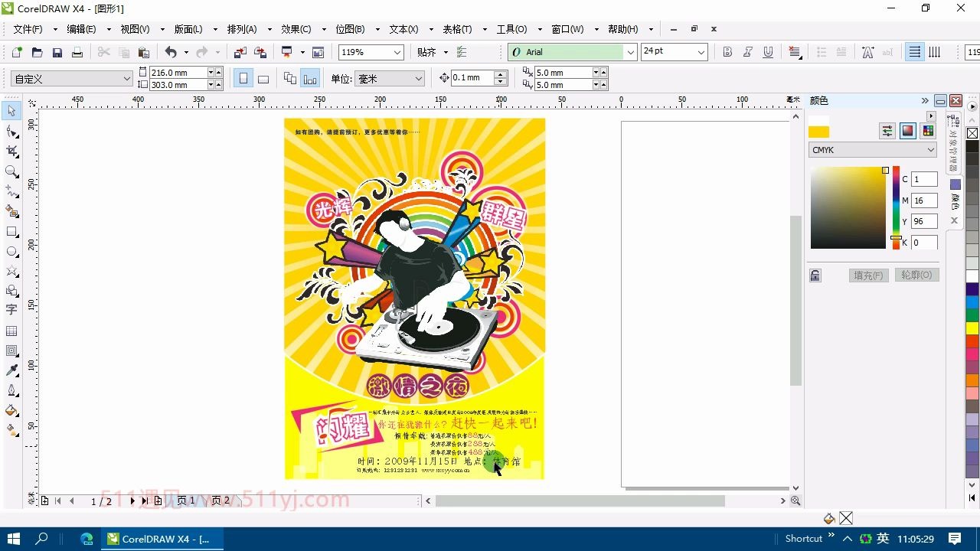Click the Open folder icon

pos(37,52)
